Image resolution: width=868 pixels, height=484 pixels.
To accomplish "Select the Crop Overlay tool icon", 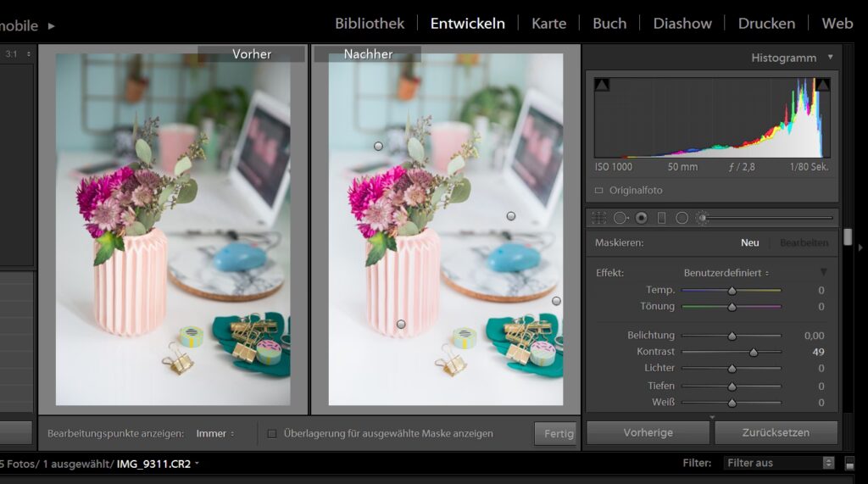I will tap(599, 218).
